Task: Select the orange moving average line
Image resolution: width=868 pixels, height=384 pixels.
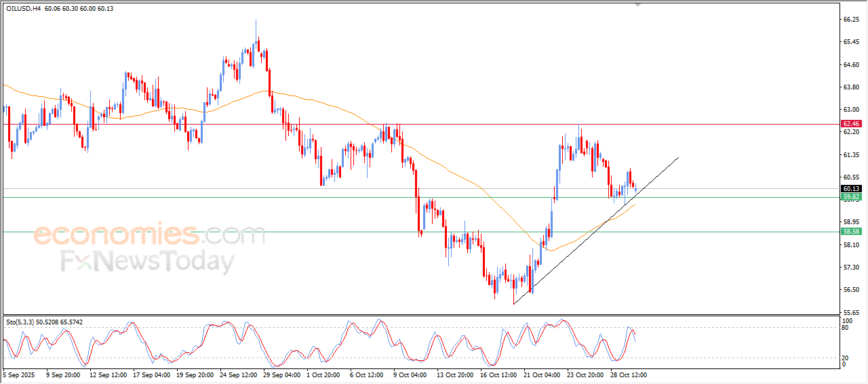Action: [339, 108]
